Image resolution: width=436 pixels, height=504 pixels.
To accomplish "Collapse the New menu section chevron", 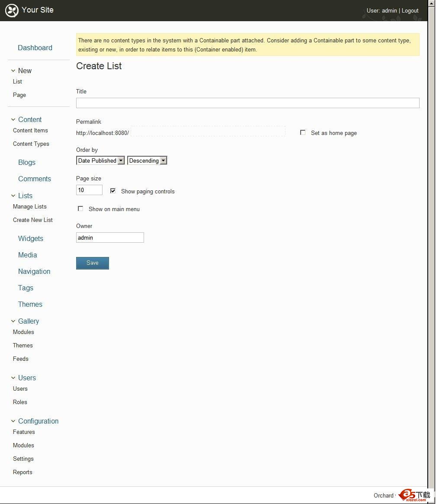I will pyautogui.click(x=13, y=71).
